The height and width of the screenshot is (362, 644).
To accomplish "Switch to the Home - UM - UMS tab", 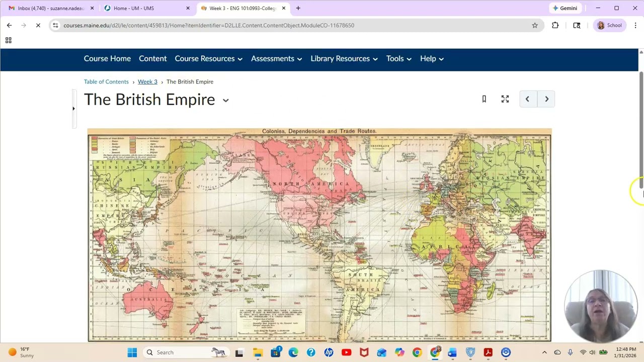I will (146, 8).
